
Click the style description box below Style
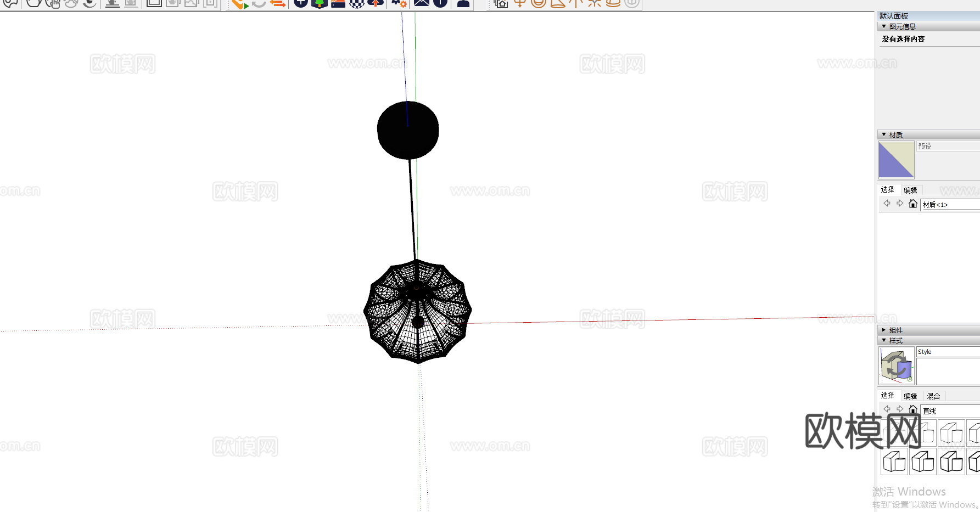[x=948, y=372]
